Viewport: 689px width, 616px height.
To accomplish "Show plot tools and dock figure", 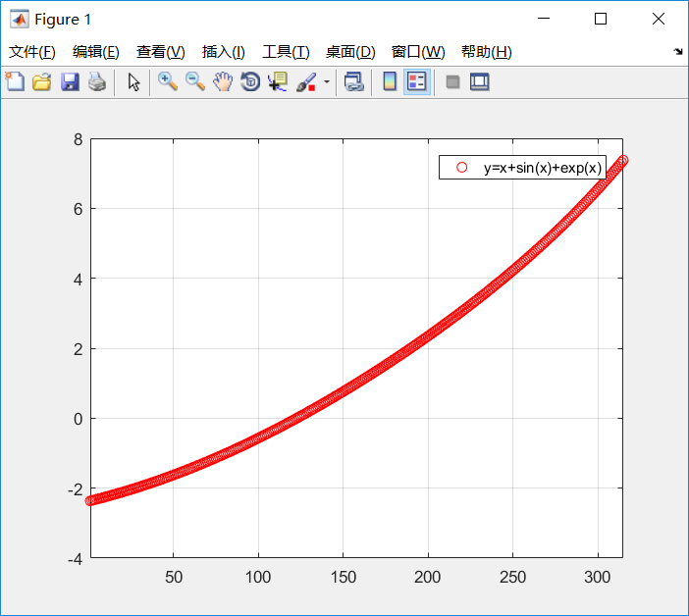I will [479, 81].
